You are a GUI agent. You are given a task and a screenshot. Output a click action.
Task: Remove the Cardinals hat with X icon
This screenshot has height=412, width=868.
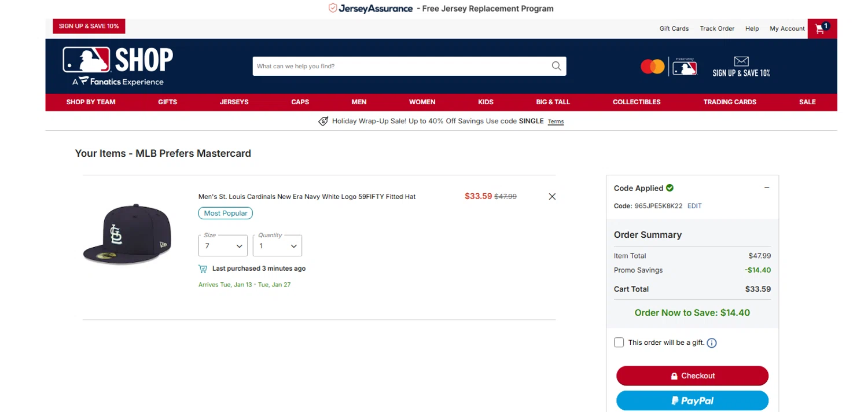tap(552, 197)
